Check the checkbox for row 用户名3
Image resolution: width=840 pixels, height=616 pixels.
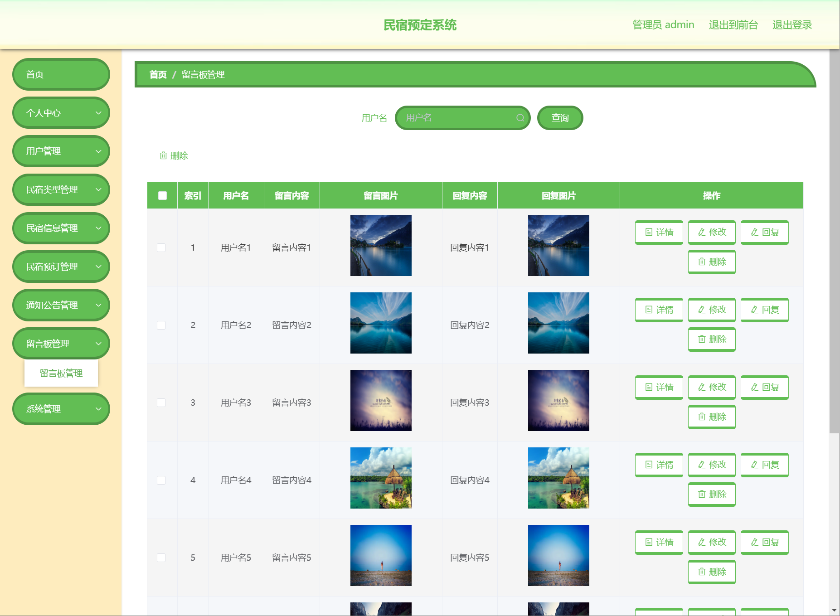click(161, 403)
